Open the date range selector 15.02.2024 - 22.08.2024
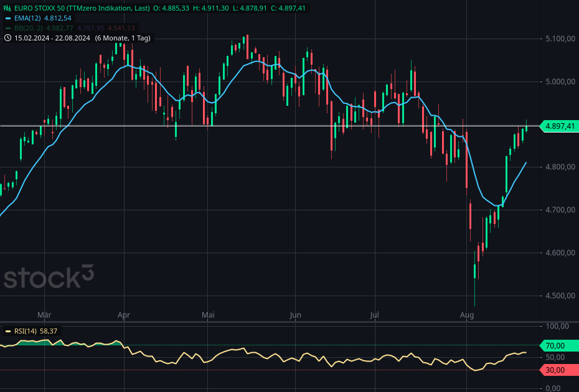 point(52,37)
